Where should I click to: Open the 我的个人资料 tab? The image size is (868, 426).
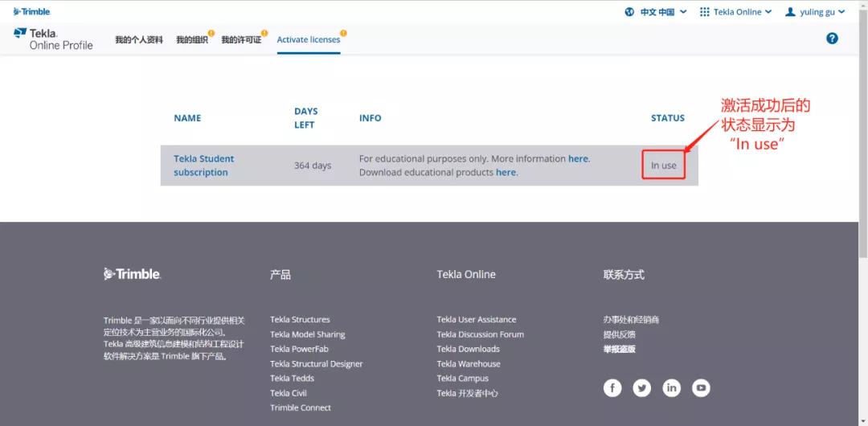point(139,40)
